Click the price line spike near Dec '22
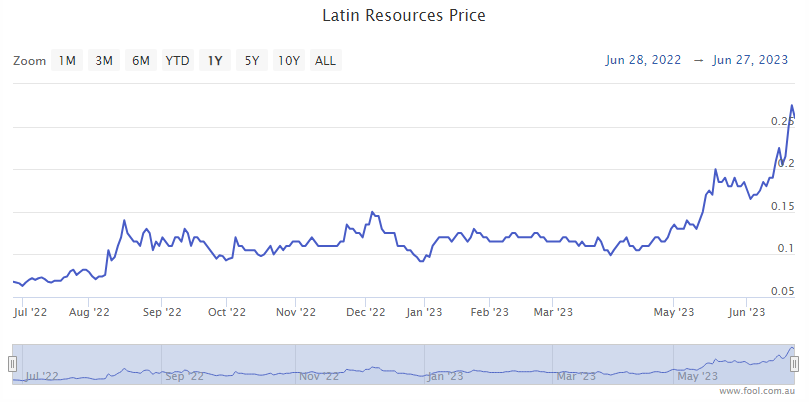The width and height of the screenshot is (809, 402). pyautogui.click(x=372, y=212)
